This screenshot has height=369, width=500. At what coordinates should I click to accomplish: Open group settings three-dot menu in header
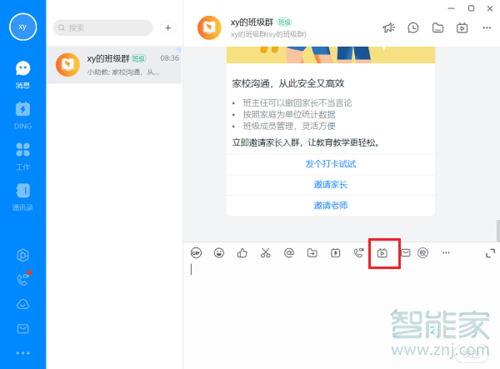click(487, 28)
